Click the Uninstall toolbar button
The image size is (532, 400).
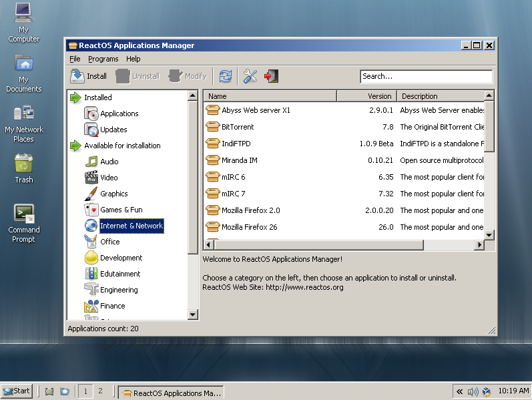[x=138, y=76]
